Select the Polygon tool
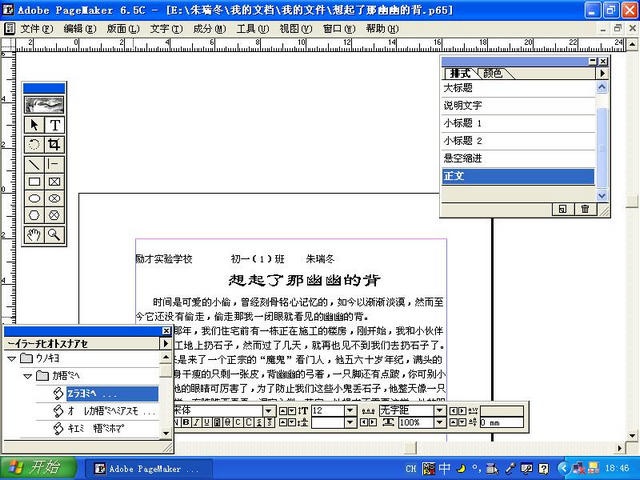 click(34, 215)
